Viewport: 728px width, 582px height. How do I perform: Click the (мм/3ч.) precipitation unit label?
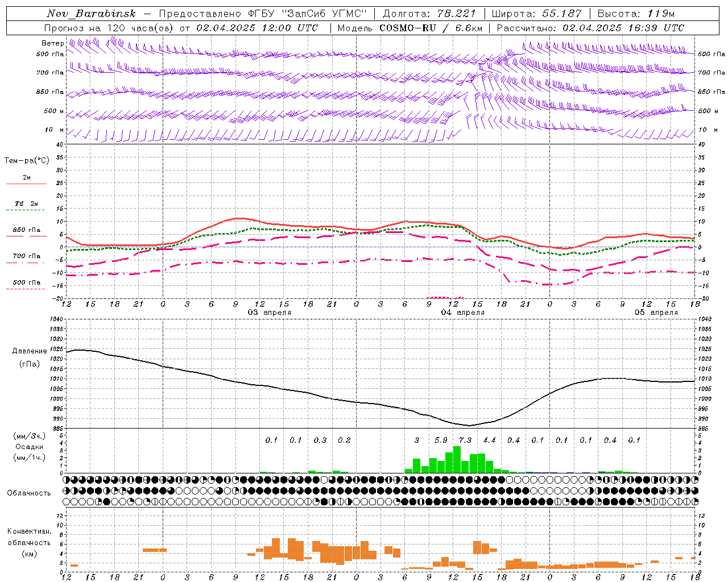click(x=29, y=436)
